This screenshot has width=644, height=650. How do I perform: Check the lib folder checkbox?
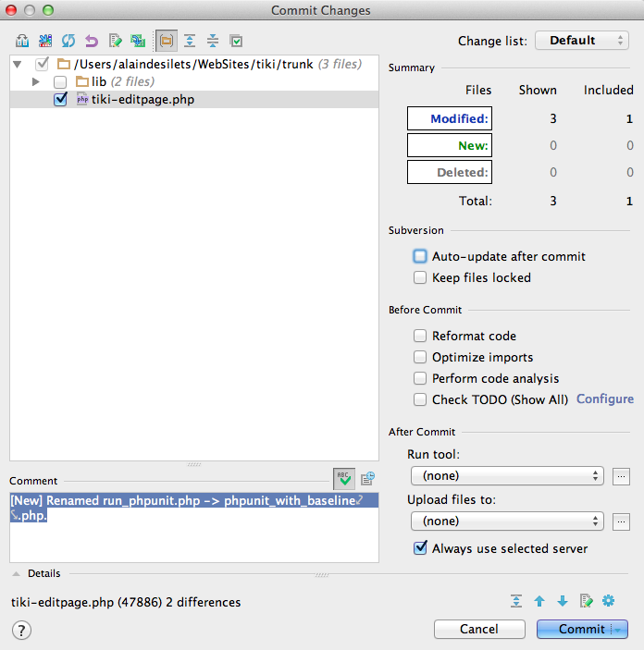click(60, 82)
